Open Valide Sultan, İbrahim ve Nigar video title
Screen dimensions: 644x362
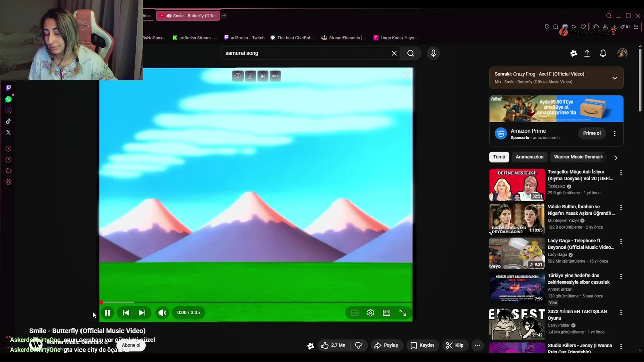581,210
